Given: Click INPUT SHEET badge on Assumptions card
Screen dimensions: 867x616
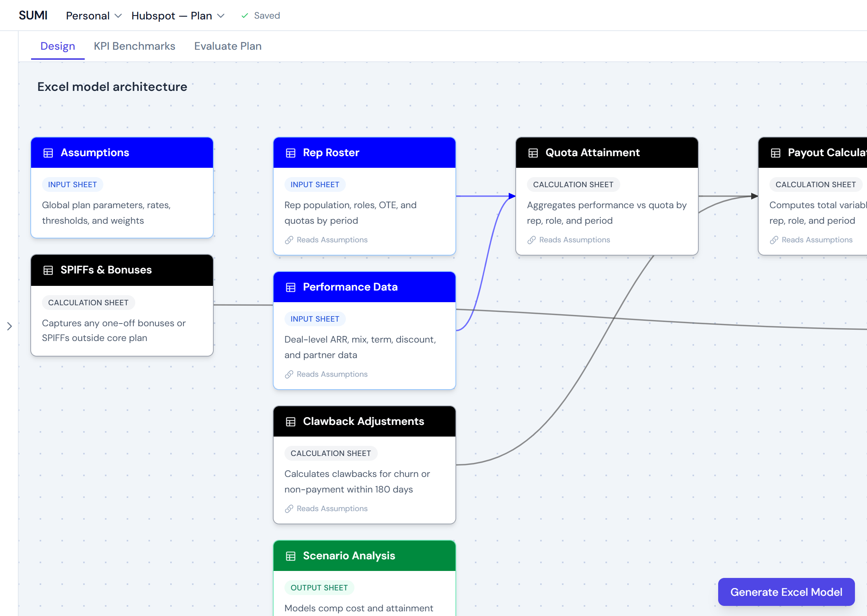Looking at the screenshot, I should pyautogui.click(x=72, y=184).
